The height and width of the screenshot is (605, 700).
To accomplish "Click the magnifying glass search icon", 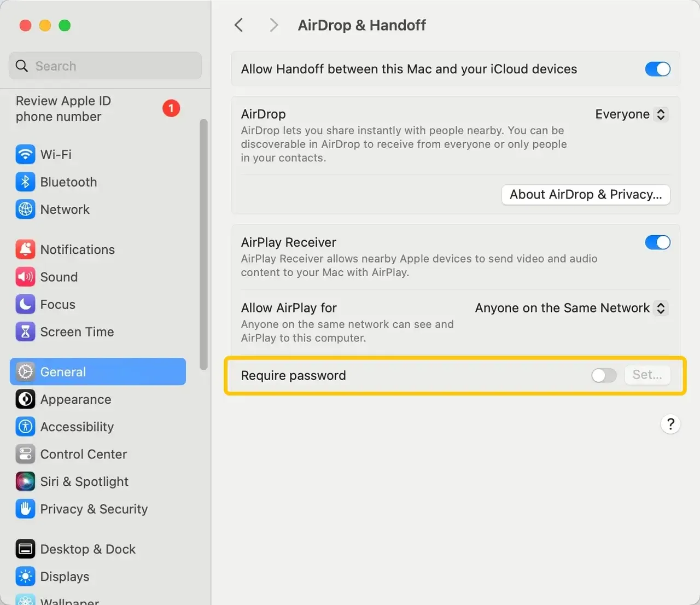I will point(22,66).
